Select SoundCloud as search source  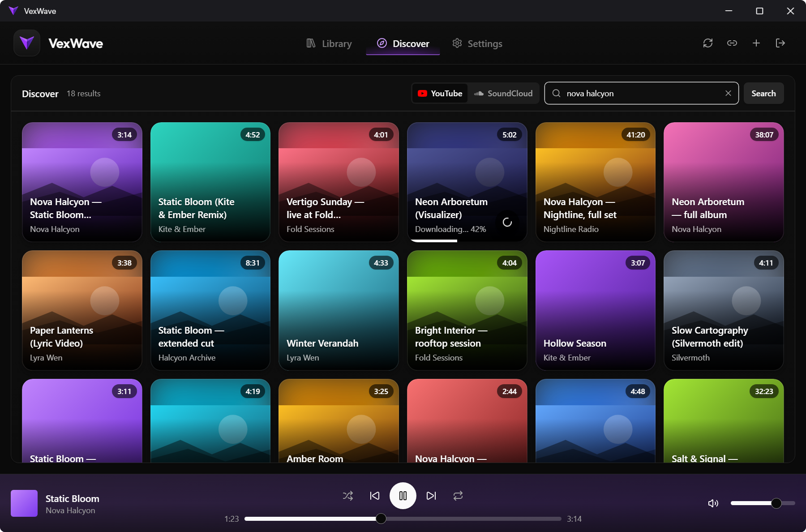[x=503, y=93]
